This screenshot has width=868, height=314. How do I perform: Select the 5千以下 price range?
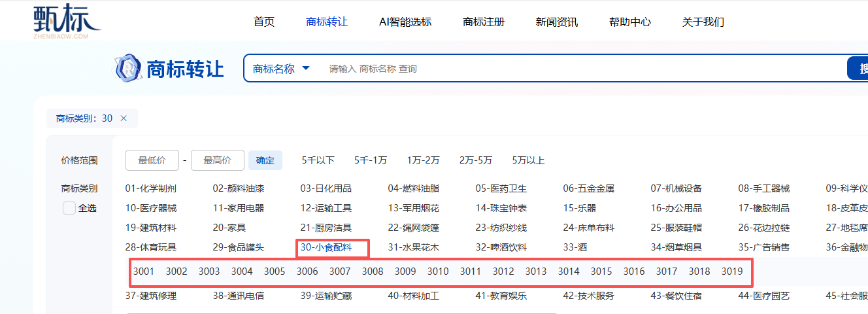(318, 160)
